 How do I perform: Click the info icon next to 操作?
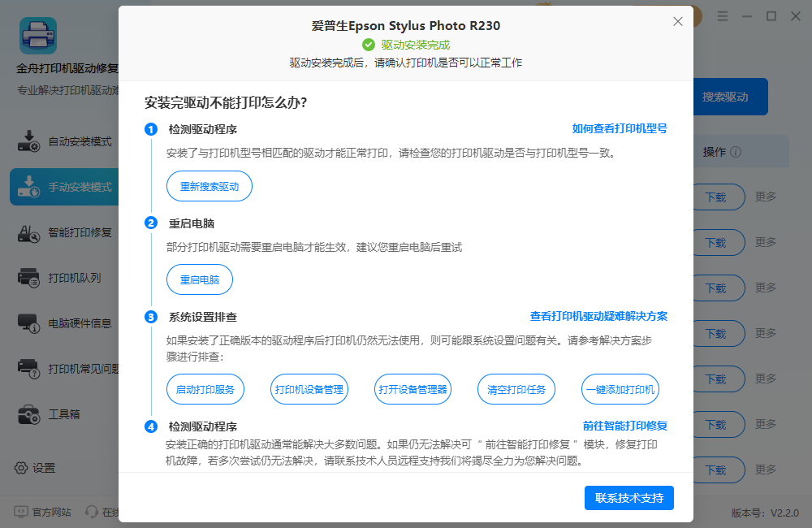click(736, 152)
